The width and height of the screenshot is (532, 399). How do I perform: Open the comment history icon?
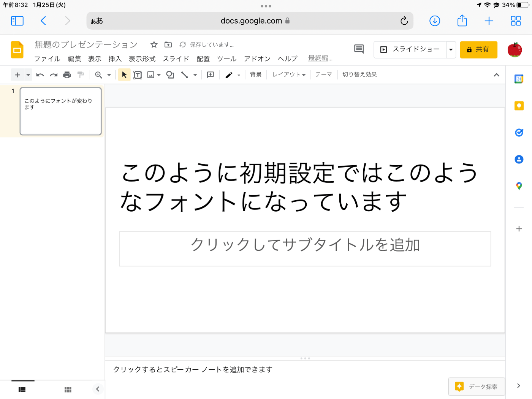(x=359, y=49)
